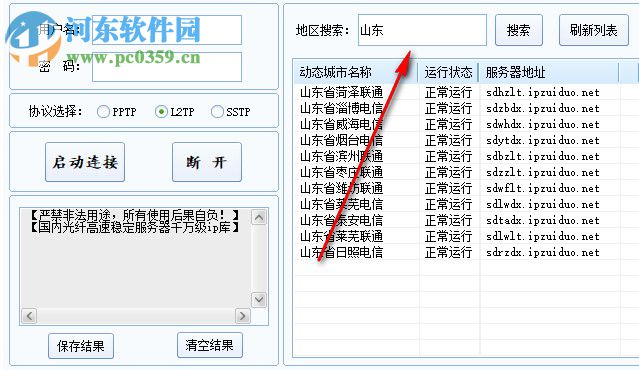Screen dimensions: 639x370
Task: Click server address sdzzlt.ipzuiduo.net
Action: click(x=543, y=172)
